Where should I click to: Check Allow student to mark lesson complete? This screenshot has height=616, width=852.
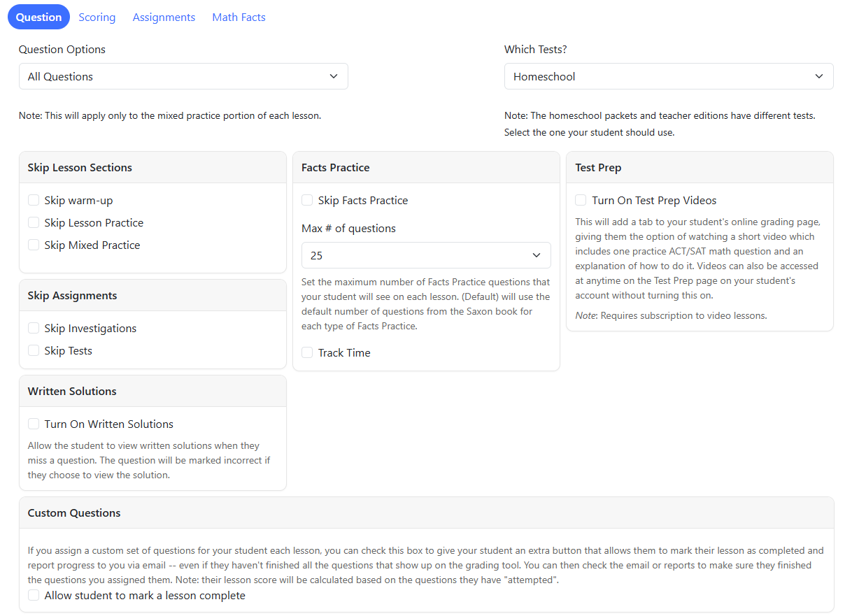pyautogui.click(x=34, y=595)
